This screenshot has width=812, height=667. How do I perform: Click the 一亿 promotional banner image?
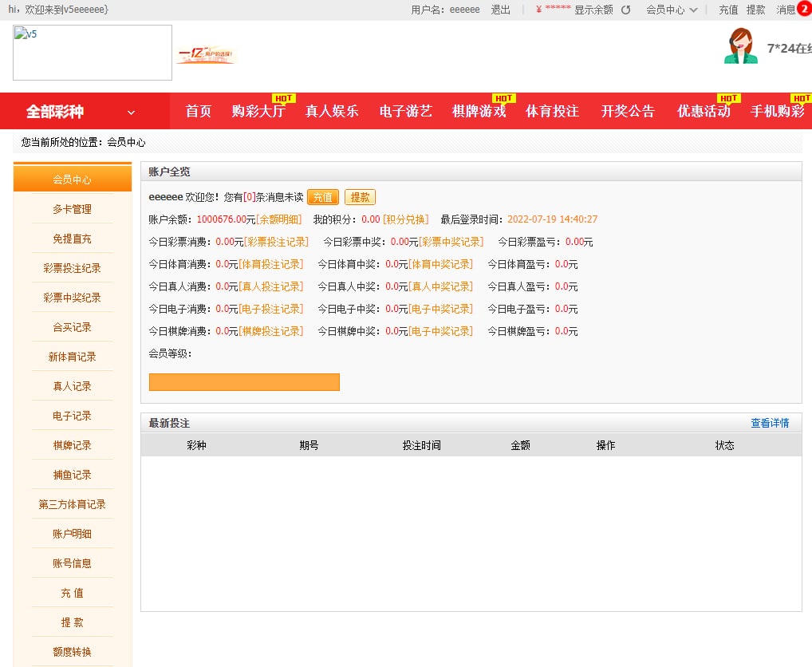(x=206, y=55)
